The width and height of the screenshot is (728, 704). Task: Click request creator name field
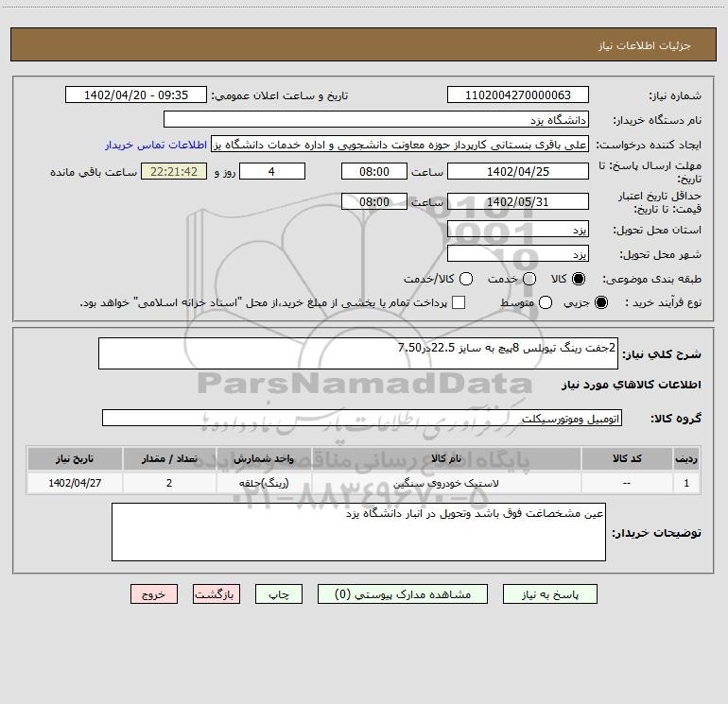pyautogui.click(x=400, y=145)
